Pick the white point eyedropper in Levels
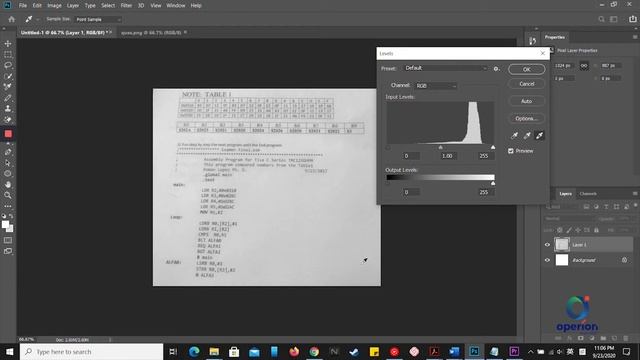This screenshot has width=640, height=360. click(x=539, y=136)
